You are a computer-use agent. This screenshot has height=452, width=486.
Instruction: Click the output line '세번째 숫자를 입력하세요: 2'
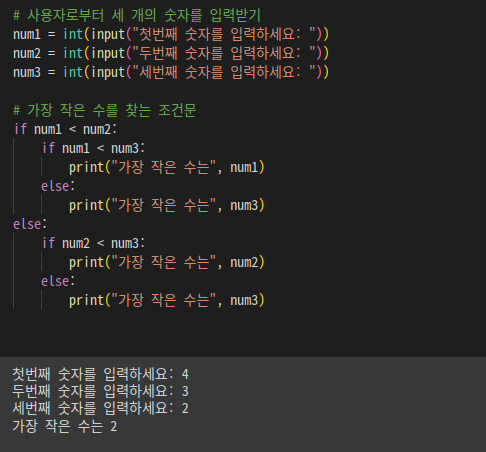coord(101,408)
